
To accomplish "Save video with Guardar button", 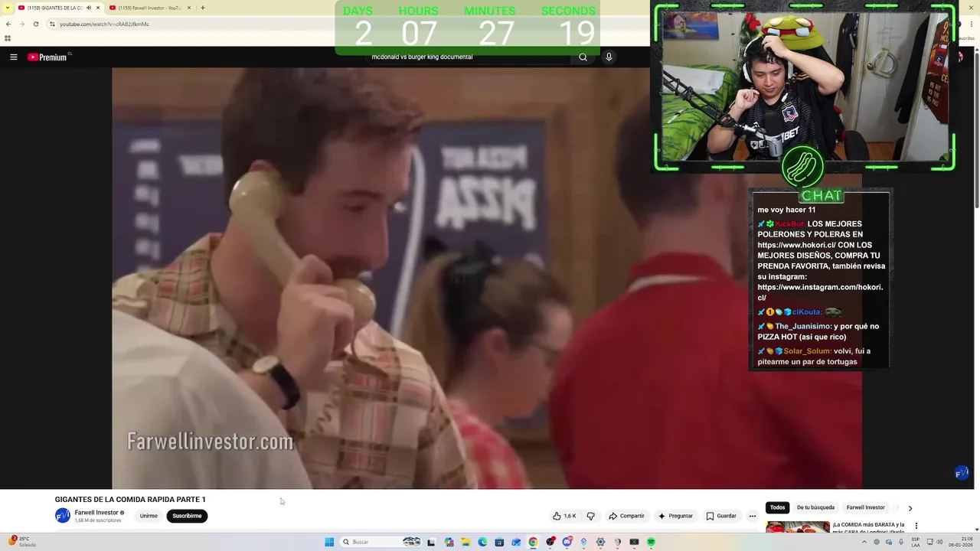I will (721, 516).
